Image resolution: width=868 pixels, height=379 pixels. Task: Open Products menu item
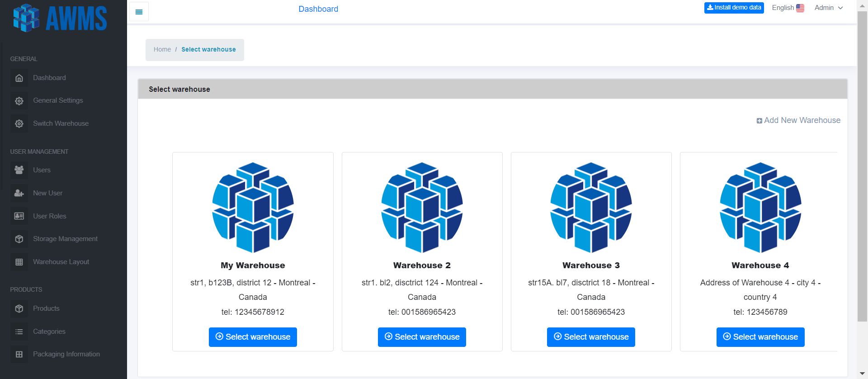[x=46, y=308]
